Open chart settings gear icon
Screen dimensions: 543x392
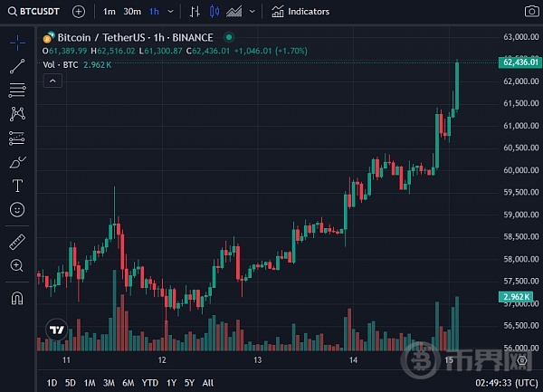[522, 360]
